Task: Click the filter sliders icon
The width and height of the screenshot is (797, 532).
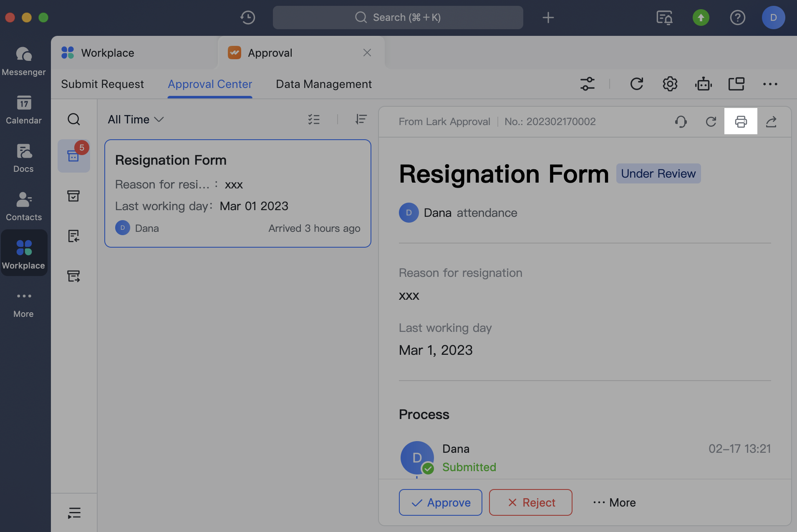Action: click(x=587, y=84)
